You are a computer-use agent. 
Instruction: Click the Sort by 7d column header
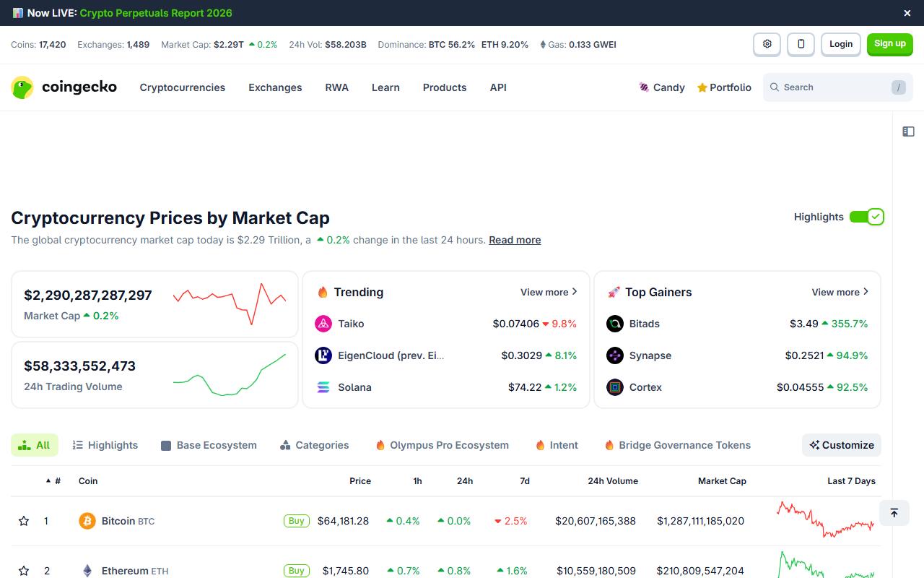[x=525, y=481]
